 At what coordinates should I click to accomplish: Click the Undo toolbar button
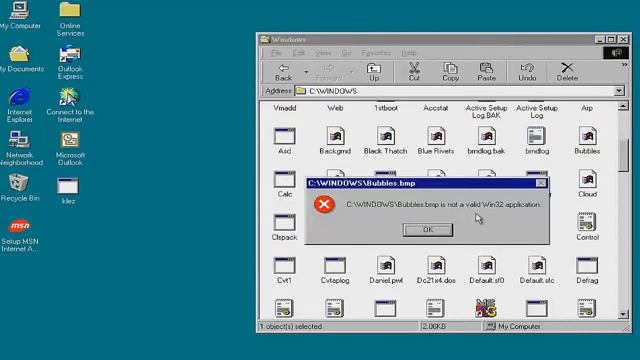coord(527,72)
